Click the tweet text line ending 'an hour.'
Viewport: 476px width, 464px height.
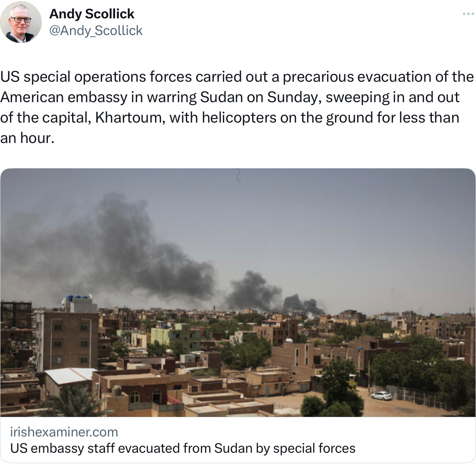[28, 138]
